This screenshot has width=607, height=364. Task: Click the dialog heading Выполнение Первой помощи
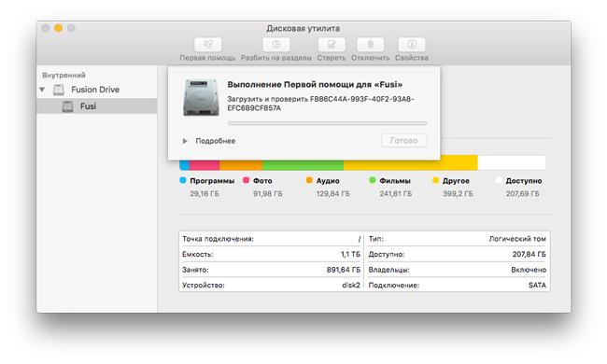point(315,84)
